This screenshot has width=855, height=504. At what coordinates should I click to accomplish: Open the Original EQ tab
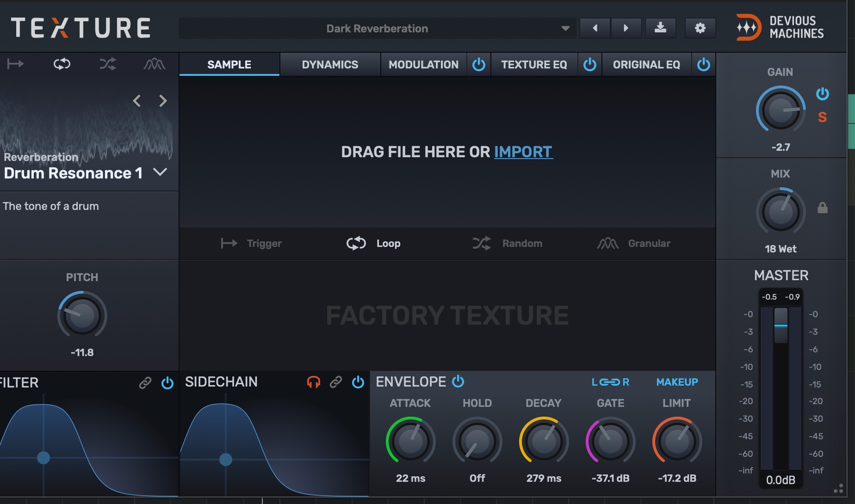pos(646,65)
